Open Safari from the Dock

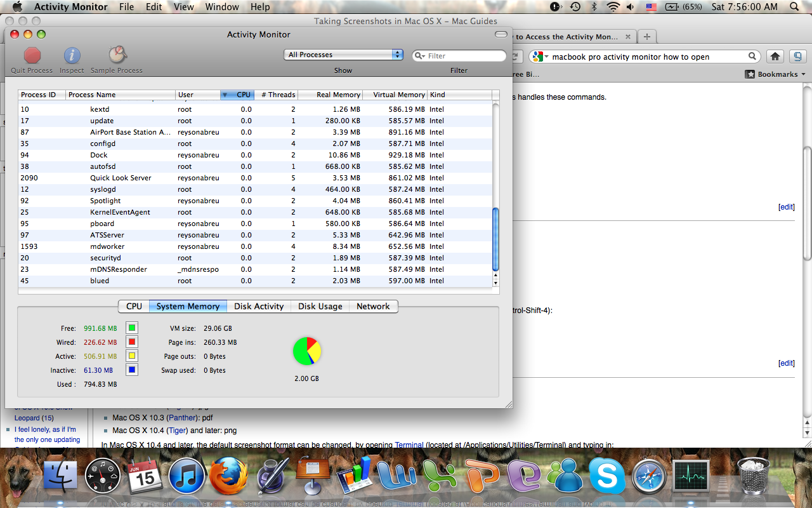click(650, 476)
